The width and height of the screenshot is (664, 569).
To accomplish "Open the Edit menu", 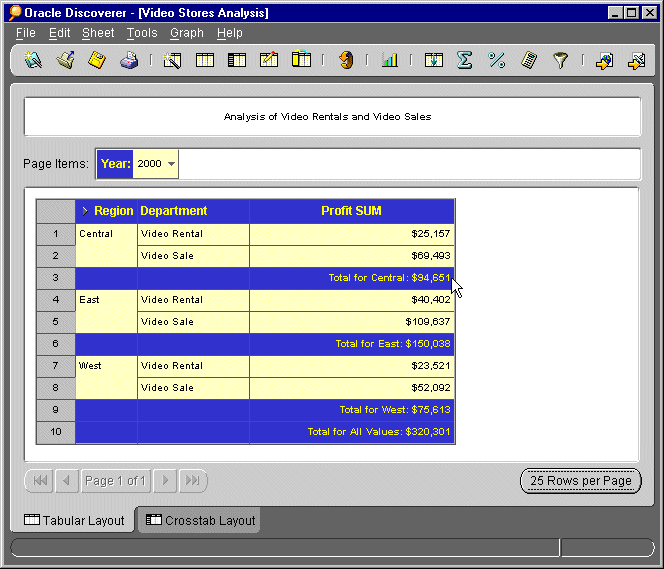I will click(x=59, y=33).
